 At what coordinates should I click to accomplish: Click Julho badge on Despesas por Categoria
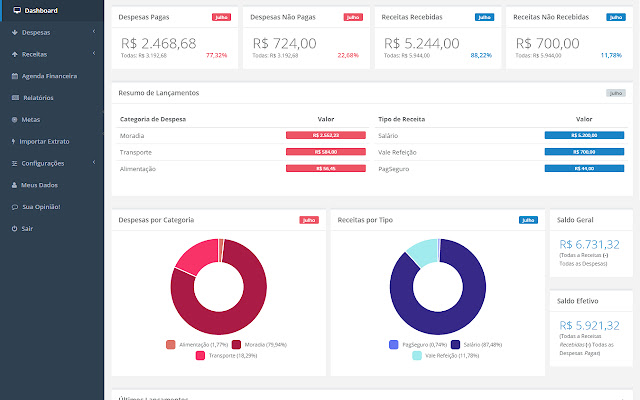point(309,220)
